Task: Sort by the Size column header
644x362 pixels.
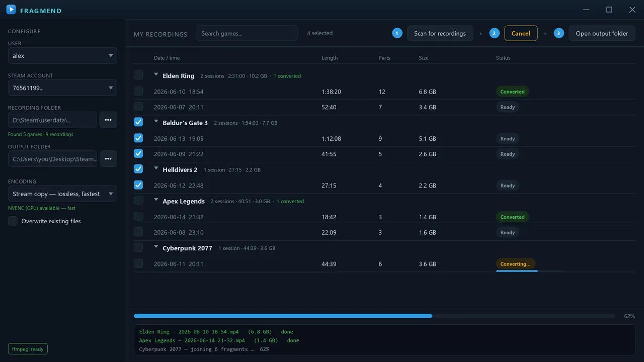Action: [424, 58]
